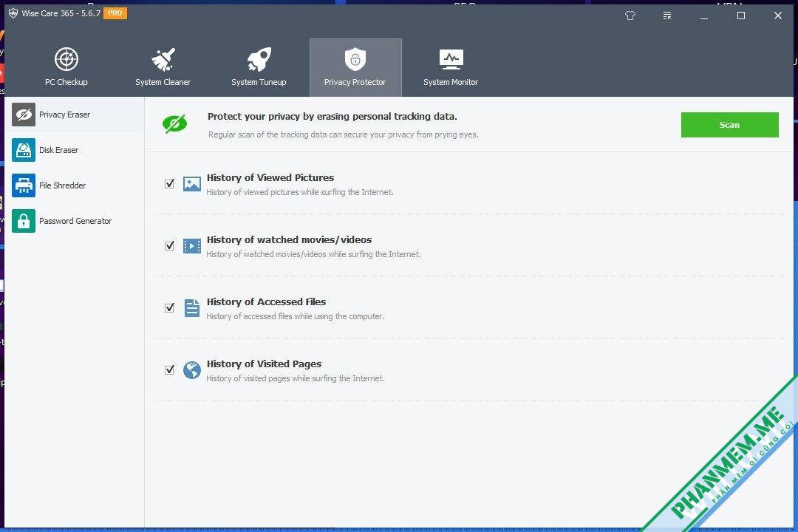Image resolution: width=798 pixels, height=532 pixels.
Task: Select Privacy Eraser in the sidebar
Action: click(x=75, y=115)
